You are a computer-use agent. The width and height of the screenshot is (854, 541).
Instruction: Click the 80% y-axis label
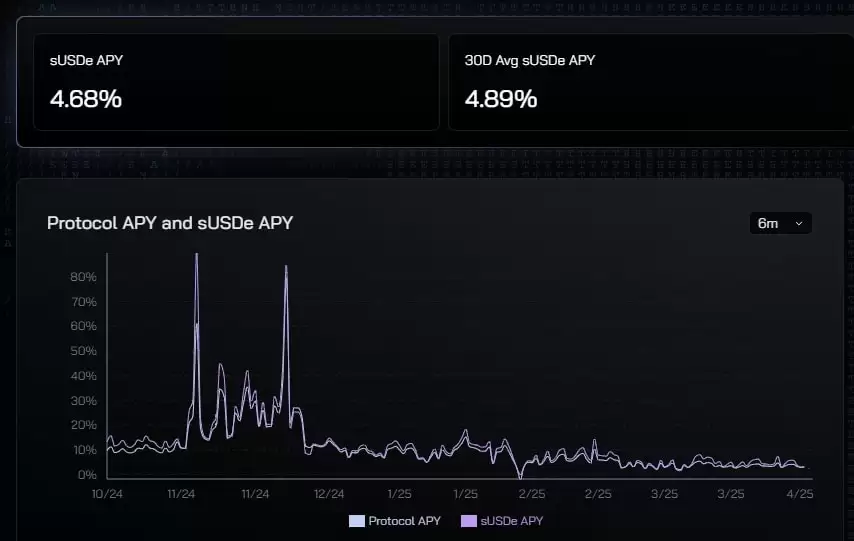(x=84, y=277)
